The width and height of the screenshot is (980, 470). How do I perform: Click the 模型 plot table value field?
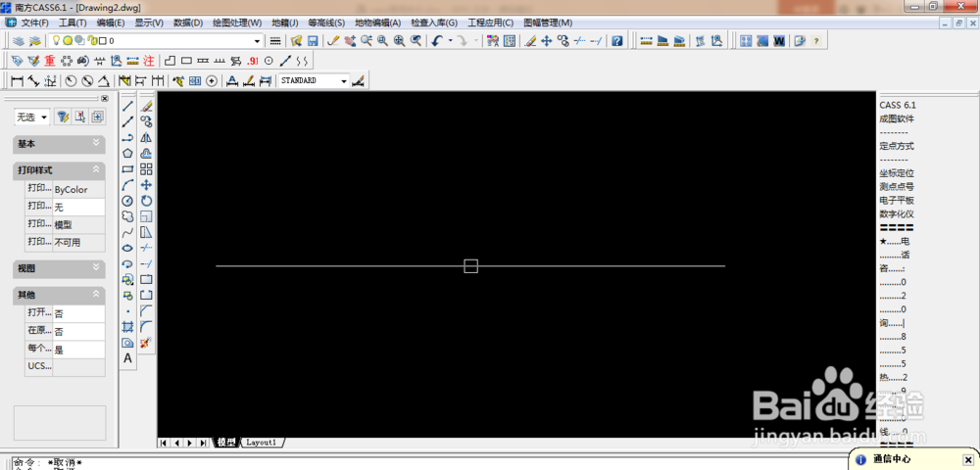pos(78,224)
